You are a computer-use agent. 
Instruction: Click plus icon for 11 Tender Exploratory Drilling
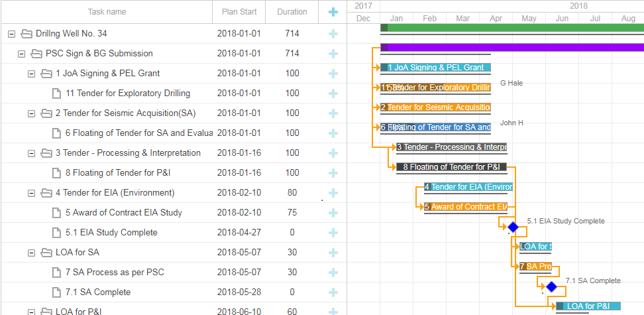333,94
